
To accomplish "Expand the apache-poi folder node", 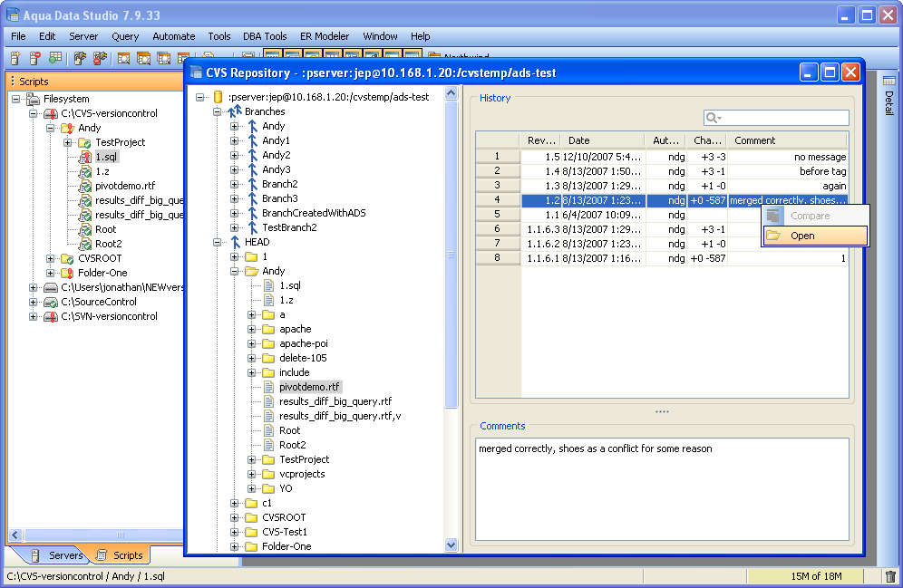I will click(x=252, y=343).
